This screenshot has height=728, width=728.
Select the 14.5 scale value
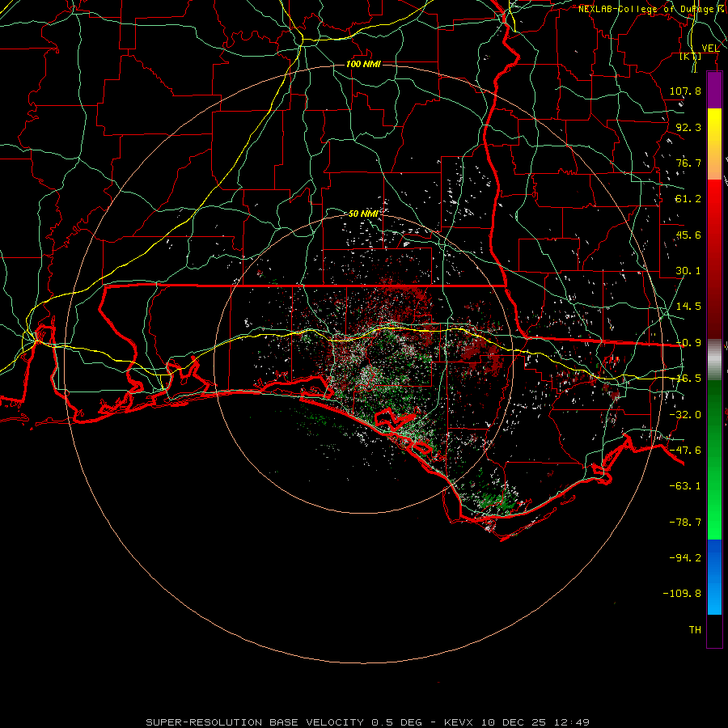coord(688,307)
